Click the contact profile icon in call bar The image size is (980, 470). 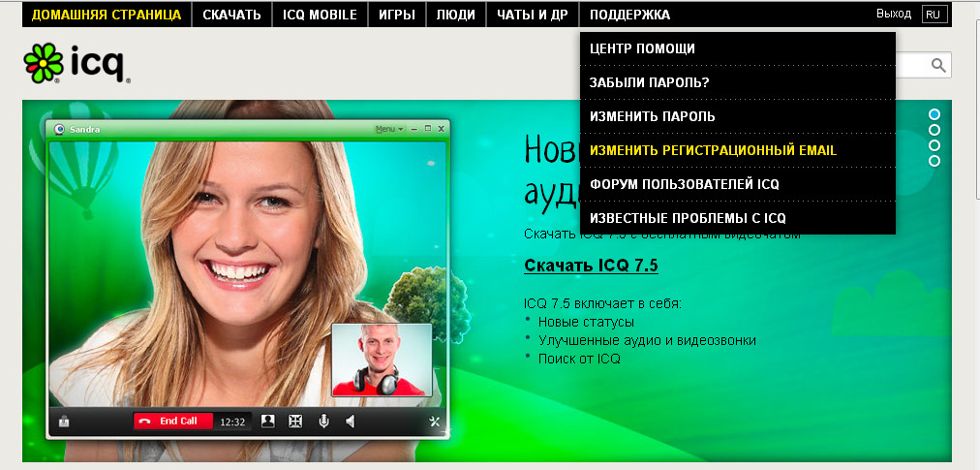[268, 422]
